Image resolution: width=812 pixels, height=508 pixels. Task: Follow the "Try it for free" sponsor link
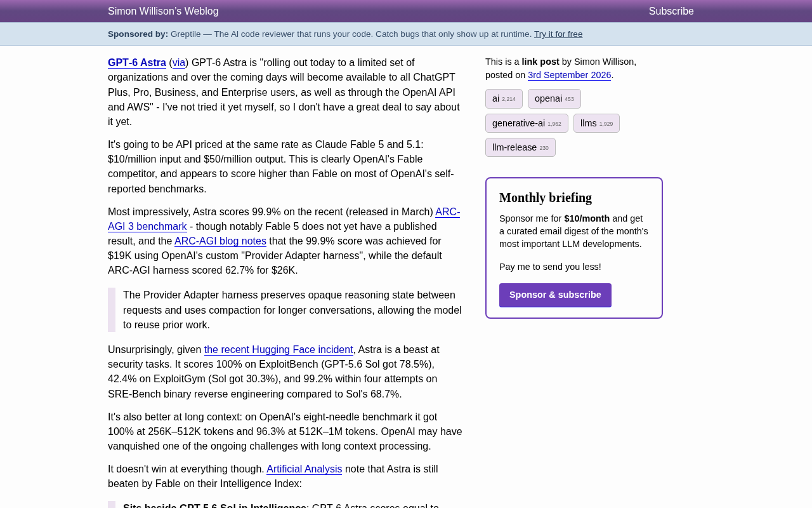pos(558,34)
